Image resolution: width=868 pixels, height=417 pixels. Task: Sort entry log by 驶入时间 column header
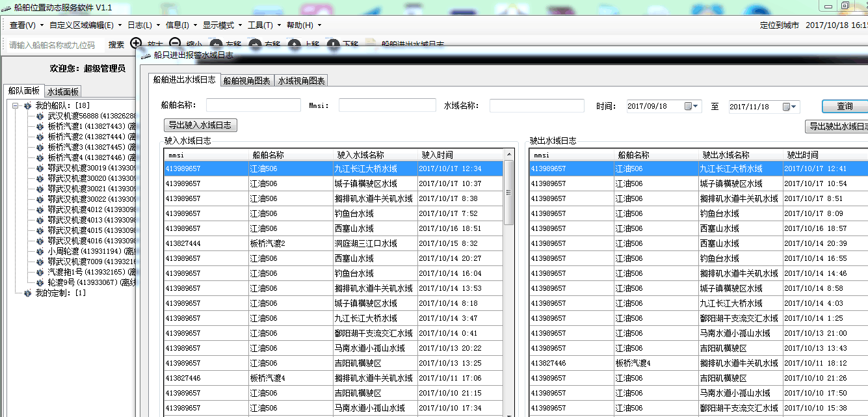[x=461, y=155]
